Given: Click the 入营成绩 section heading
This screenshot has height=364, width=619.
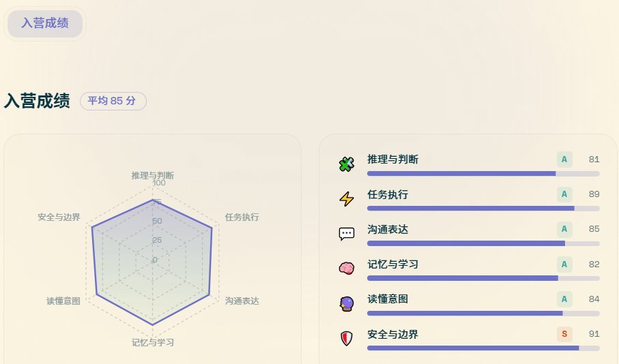Looking at the screenshot, I should tap(37, 101).
